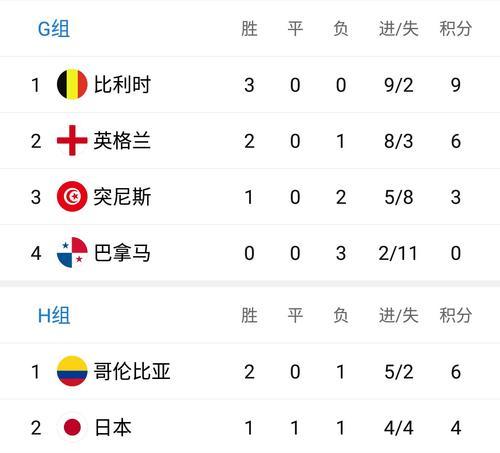Select the G组 group header
Image resolution: width=500 pixels, height=453 pixels.
(x=54, y=29)
